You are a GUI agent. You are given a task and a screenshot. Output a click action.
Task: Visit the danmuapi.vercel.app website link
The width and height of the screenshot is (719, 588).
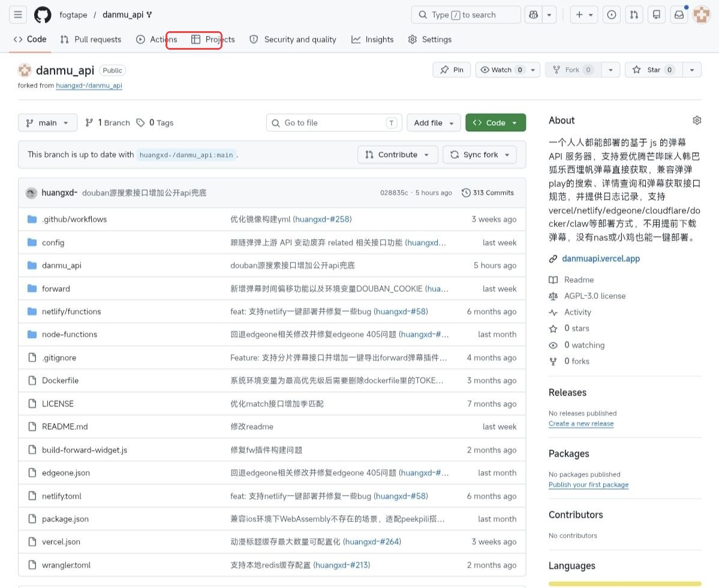click(600, 258)
